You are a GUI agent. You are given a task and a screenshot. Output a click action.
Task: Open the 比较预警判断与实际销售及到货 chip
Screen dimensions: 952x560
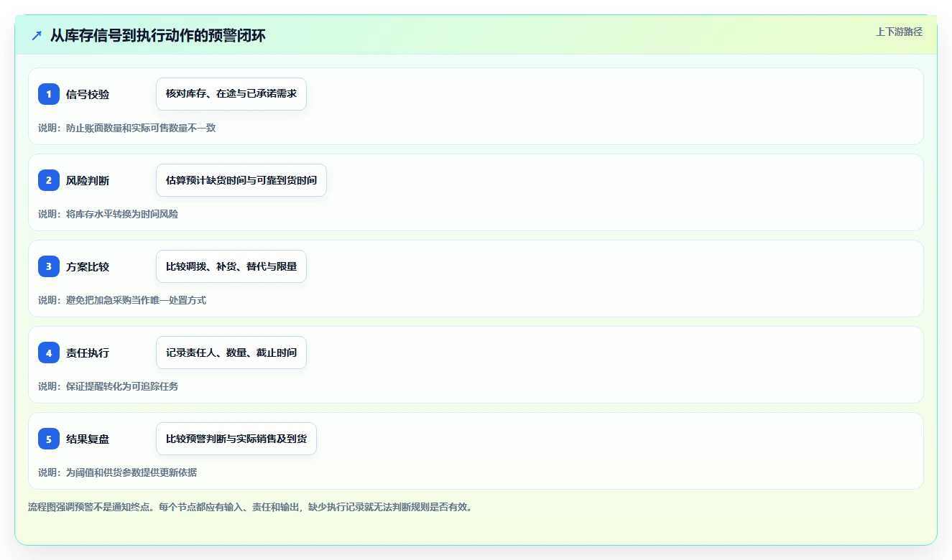click(x=236, y=439)
